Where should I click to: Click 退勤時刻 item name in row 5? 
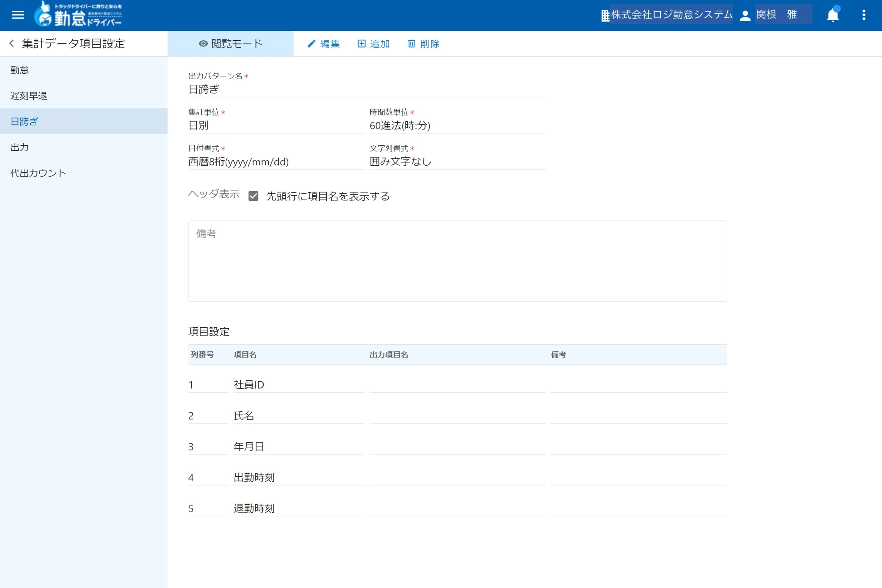[299, 508]
